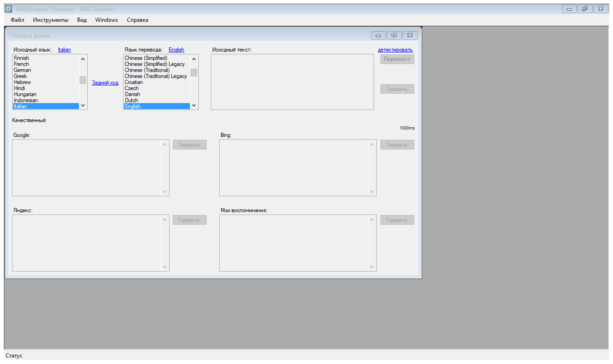613x364 pixels.
Task: Click Bing box scroll up arrow
Action: pos(372,144)
